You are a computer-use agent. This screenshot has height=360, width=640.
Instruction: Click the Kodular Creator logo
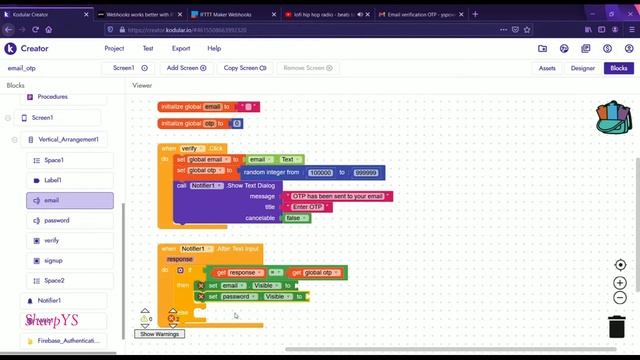10,49
